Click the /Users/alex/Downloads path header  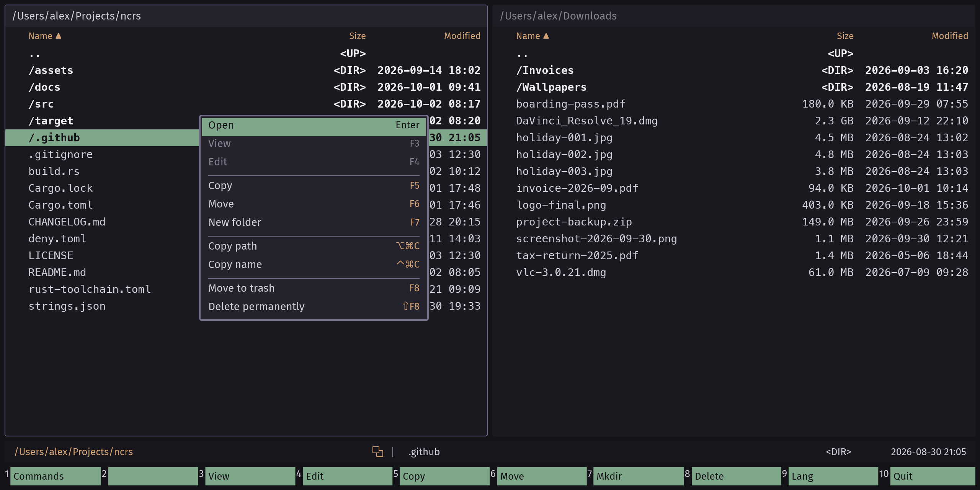point(558,16)
